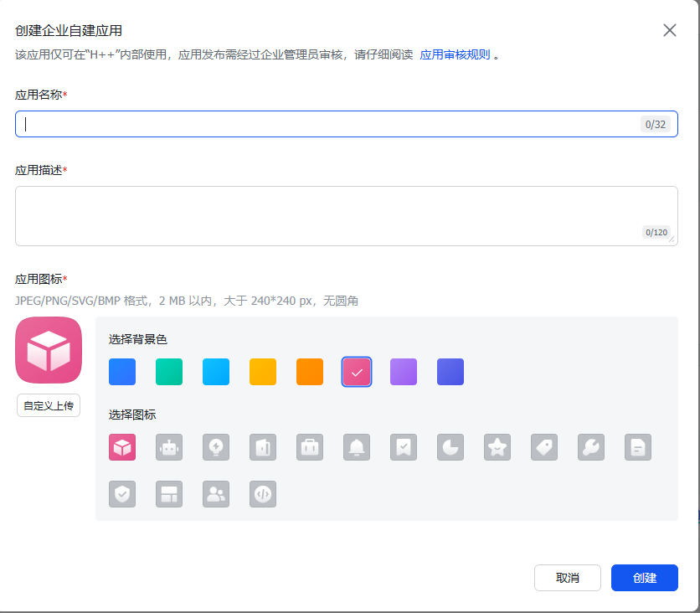The image size is (700, 613).
Task: Pick the green background color
Action: click(168, 371)
